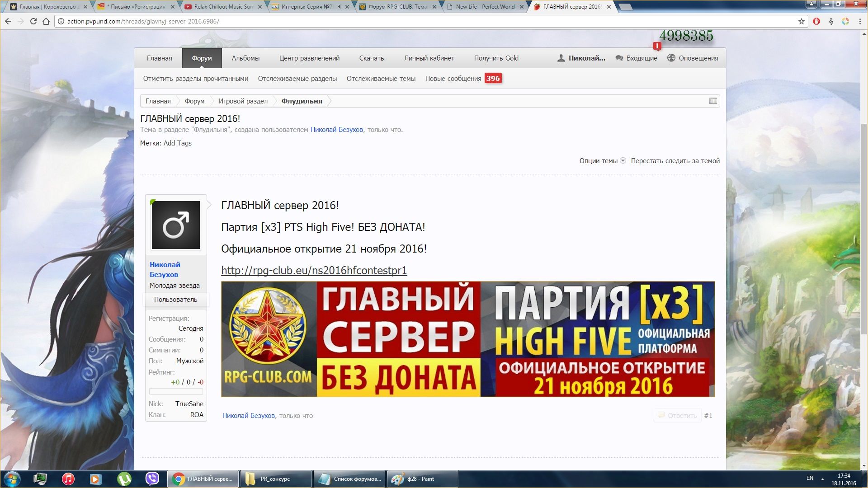
Task: Open the red 1 unread badge above Входящие
Action: 657,46
